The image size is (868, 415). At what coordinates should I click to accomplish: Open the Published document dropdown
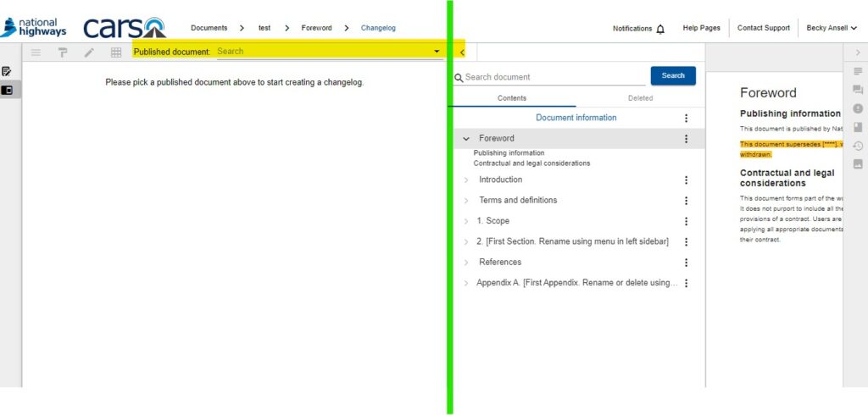(x=437, y=52)
